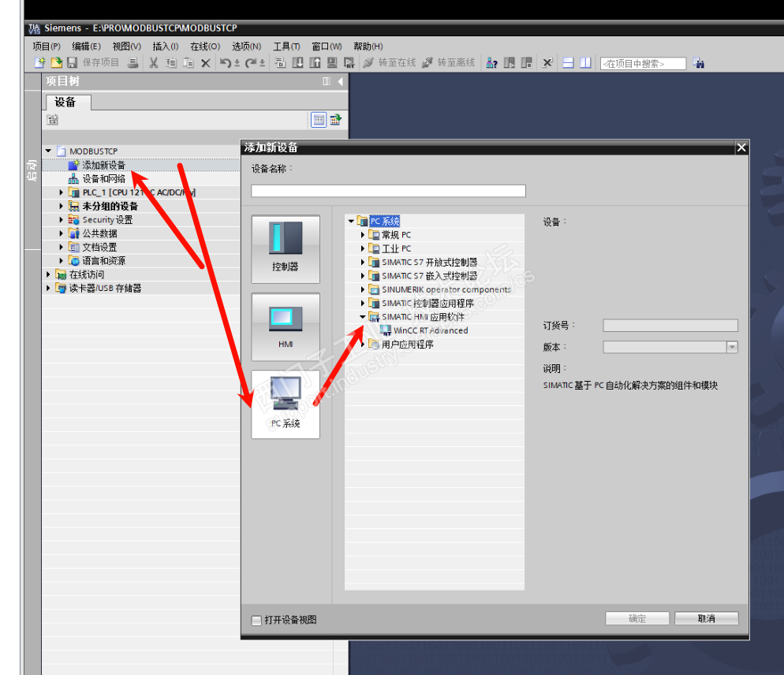Click the Undo arrow icon
Screen dimensions: 784x675
click(x=226, y=62)
